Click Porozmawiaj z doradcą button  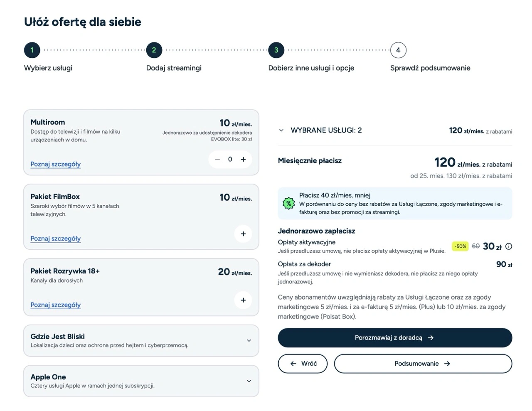(395, 338)
